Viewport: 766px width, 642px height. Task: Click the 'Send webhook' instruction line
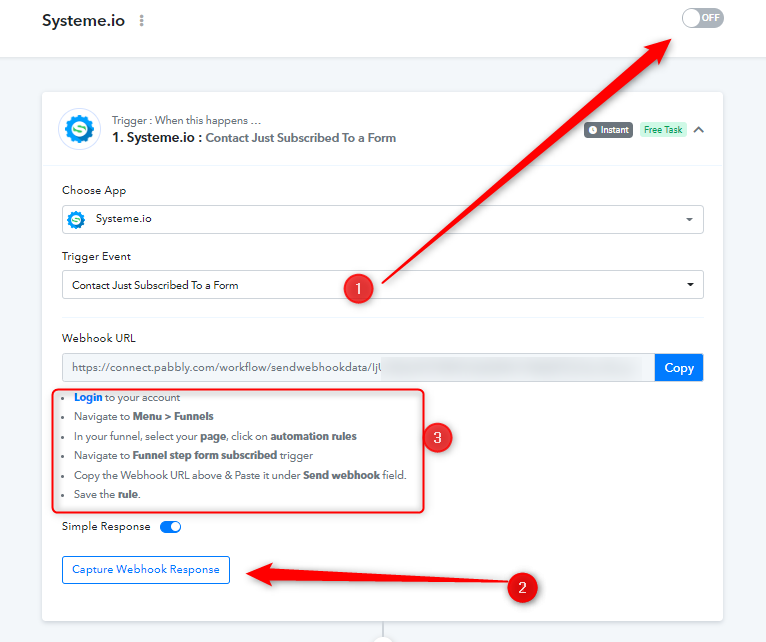pyautogui.click(x=240, y=475)
